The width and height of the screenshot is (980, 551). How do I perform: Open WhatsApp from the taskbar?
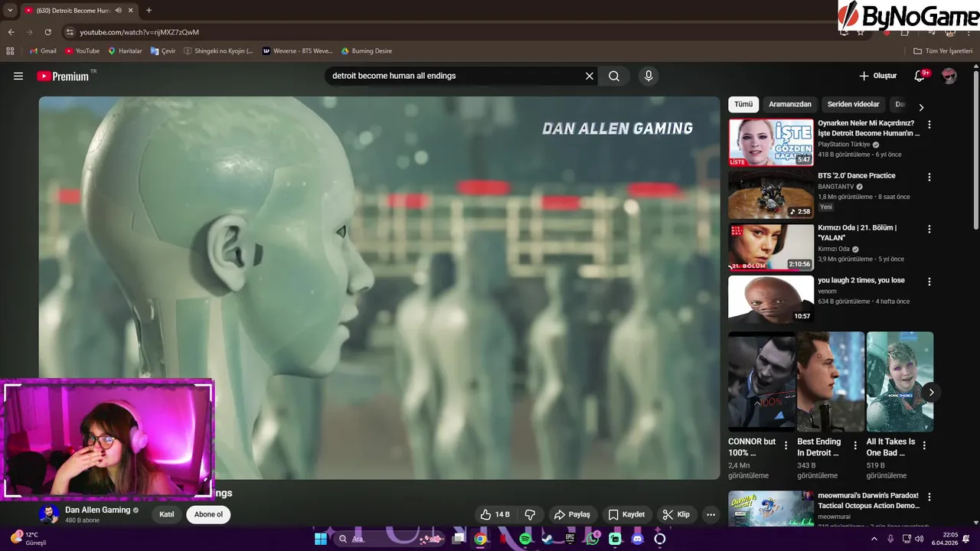pyautogui.click(x=593, y=539)
